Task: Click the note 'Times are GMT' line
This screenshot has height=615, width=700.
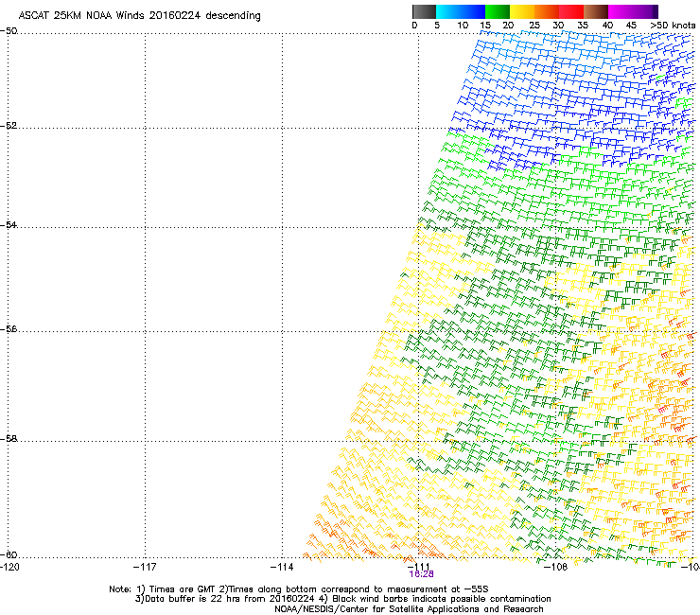Action: tap(299, 589)
